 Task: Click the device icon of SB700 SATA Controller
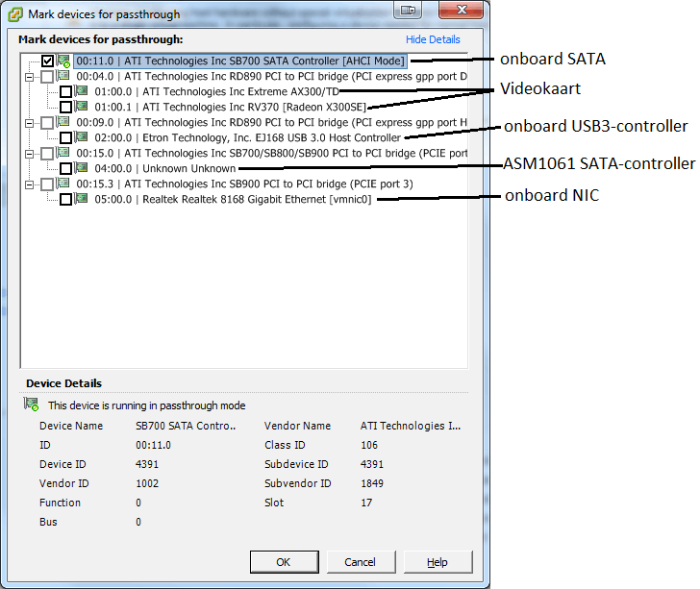point(63,61)
